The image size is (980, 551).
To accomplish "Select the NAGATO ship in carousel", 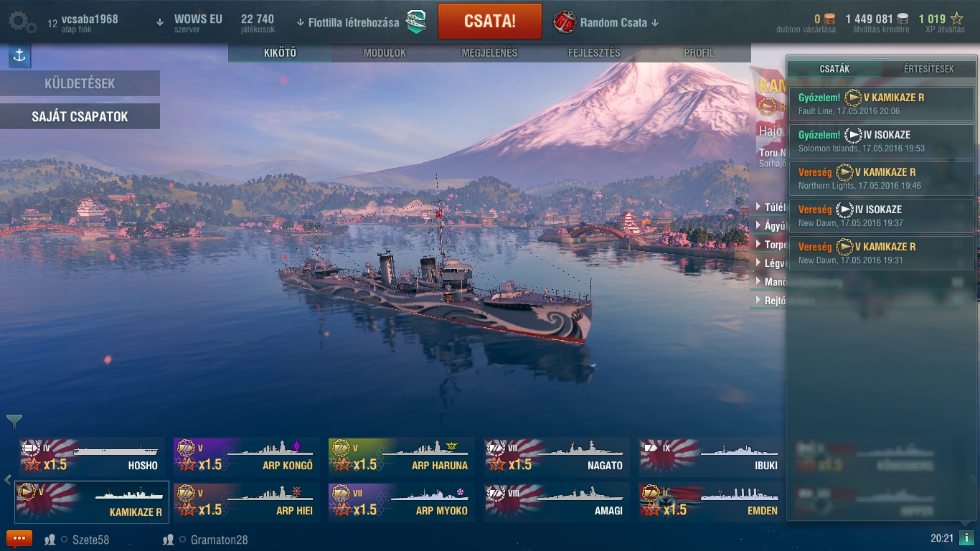I will click(557, 457).
